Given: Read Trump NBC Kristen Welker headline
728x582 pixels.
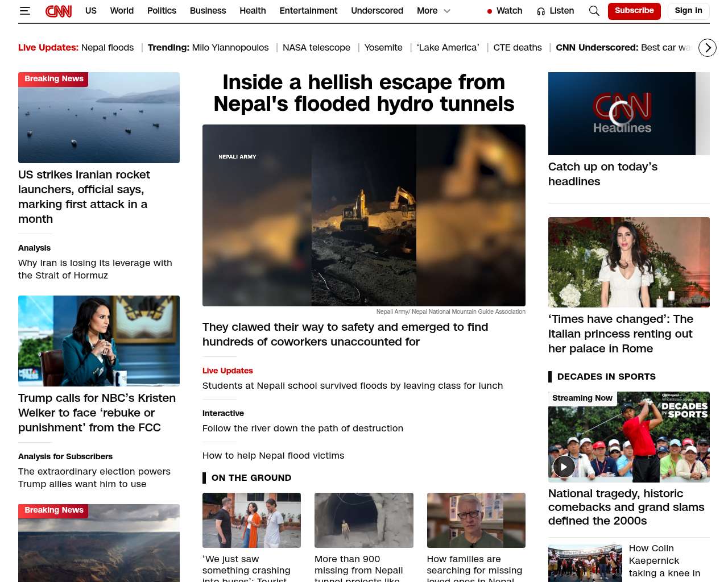Looking at the screenshot, I should (x=97, y=413).
